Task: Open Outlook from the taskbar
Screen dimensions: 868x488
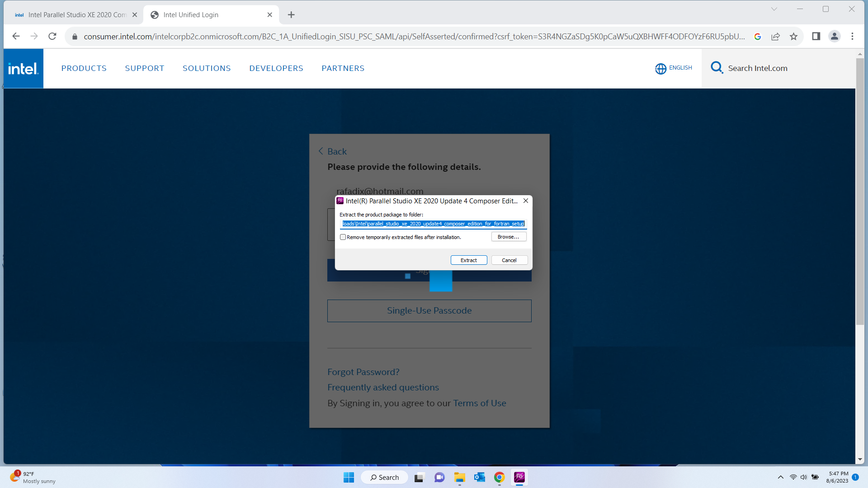Action: point(479,477)
